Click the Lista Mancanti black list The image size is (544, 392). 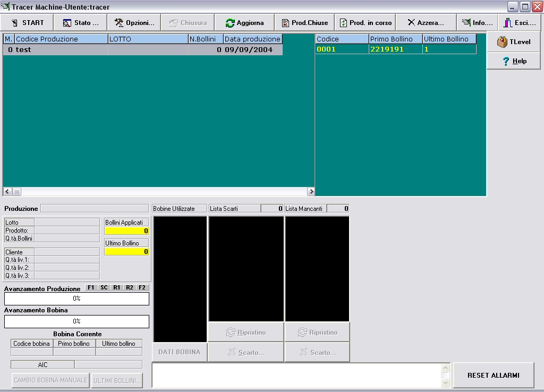(x=317, y=269)
